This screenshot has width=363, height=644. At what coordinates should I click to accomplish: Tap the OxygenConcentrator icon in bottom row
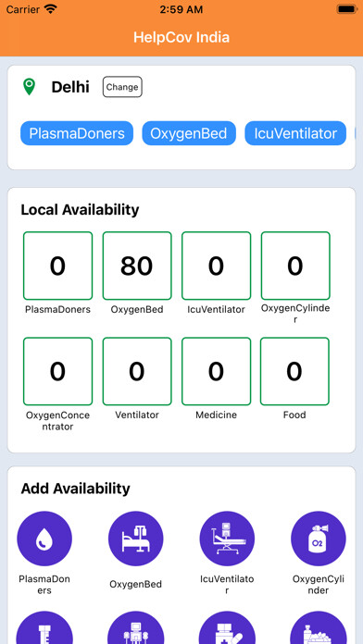(x=44, y=627)
